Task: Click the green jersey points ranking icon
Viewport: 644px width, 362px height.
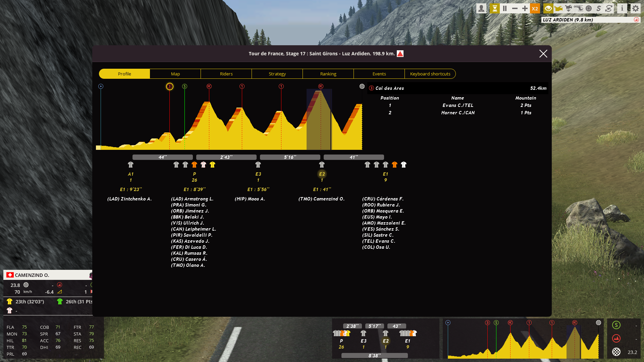Action: pyautogui.click(x=60, y=301)
